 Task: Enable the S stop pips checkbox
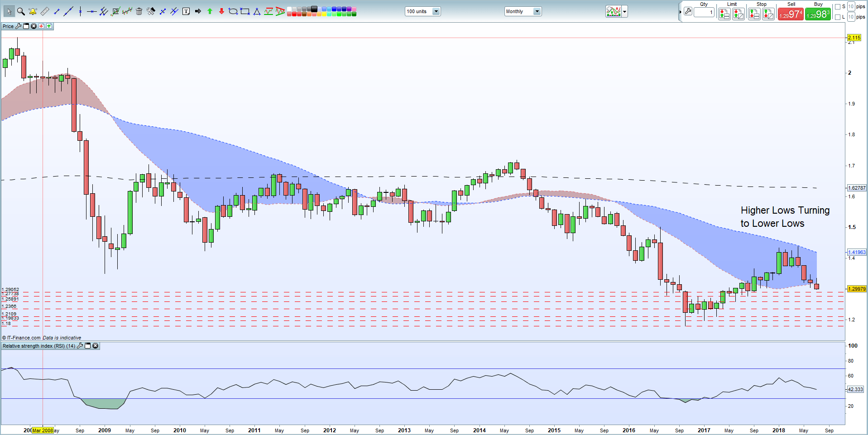coord(838,7)
